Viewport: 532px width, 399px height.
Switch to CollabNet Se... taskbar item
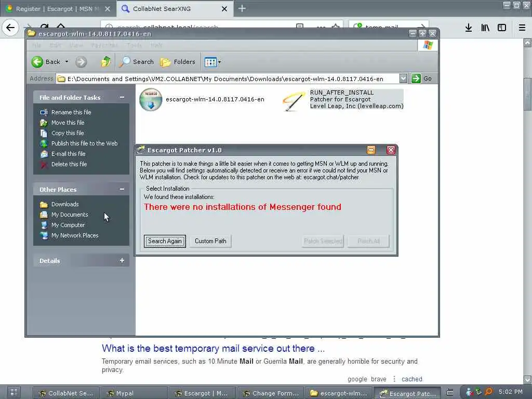click(66, 393)
